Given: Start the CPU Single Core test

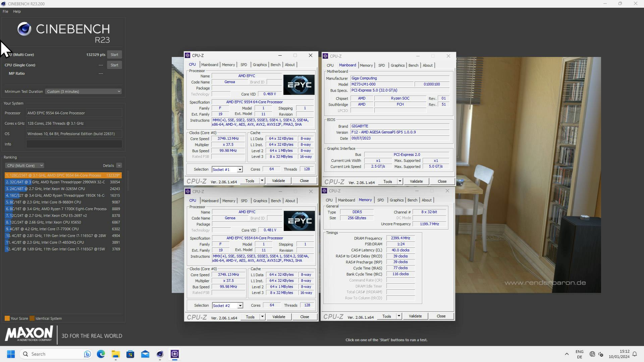Looking at the screenshot, I should [114, 65].
